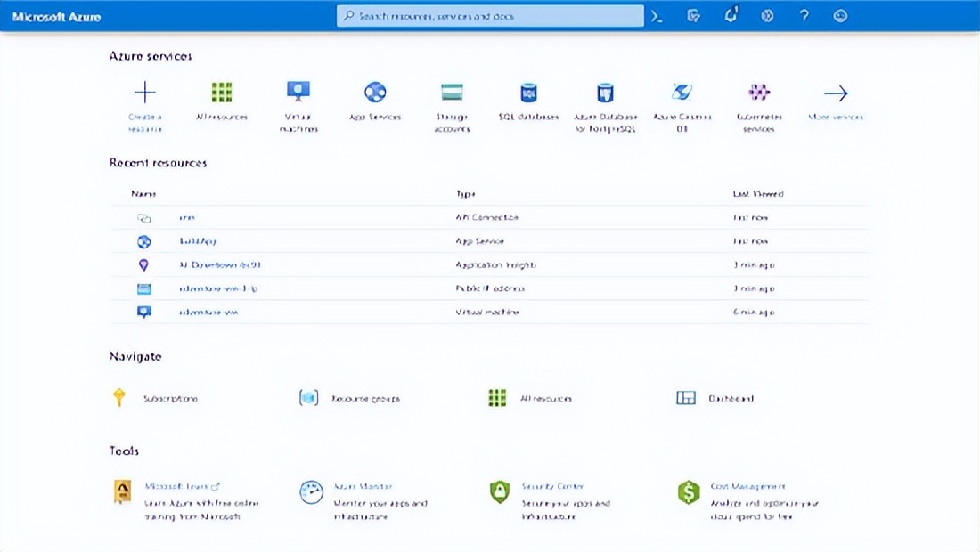Select the Storage accounts icon
The image size is (980, 552).
[452, 92]
